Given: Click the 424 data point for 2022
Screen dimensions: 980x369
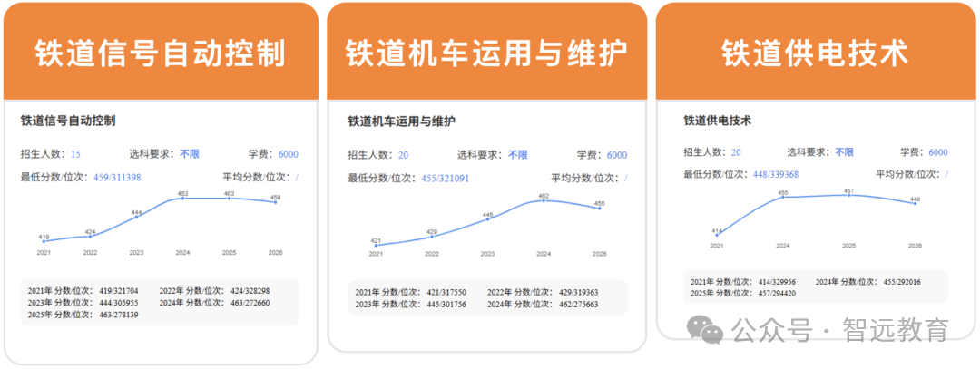Looking at the screenshot, I should coord(91,236).
